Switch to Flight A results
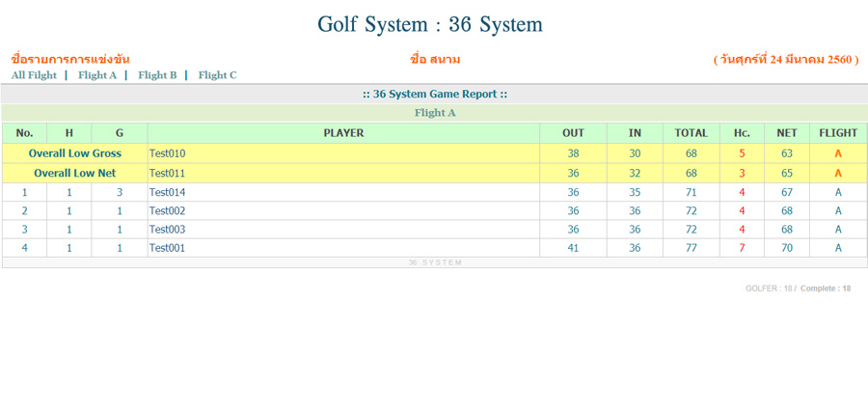Screen dimensions: 868x413 pyautogui.click(x=97, y=75)
